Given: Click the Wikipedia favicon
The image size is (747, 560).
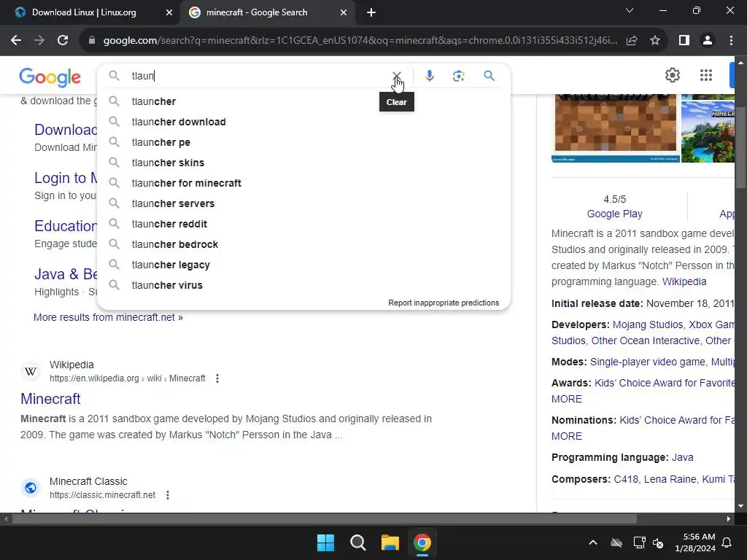Looking at the screenshot, I should (31, 371).
